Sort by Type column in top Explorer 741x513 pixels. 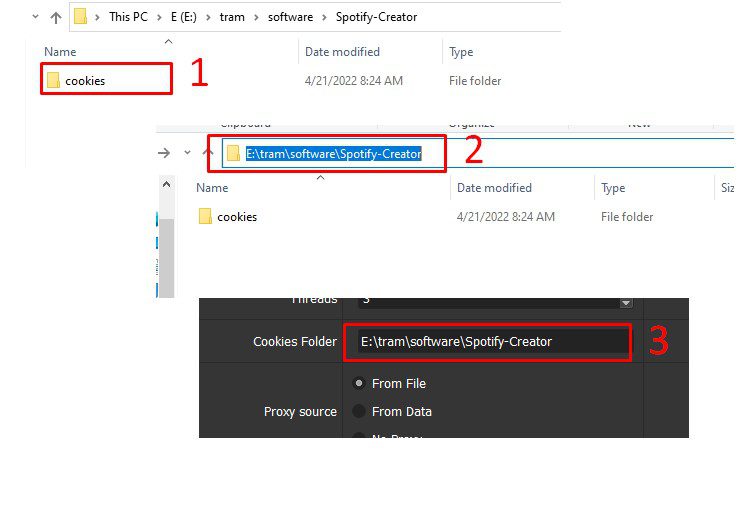[461, 52]
